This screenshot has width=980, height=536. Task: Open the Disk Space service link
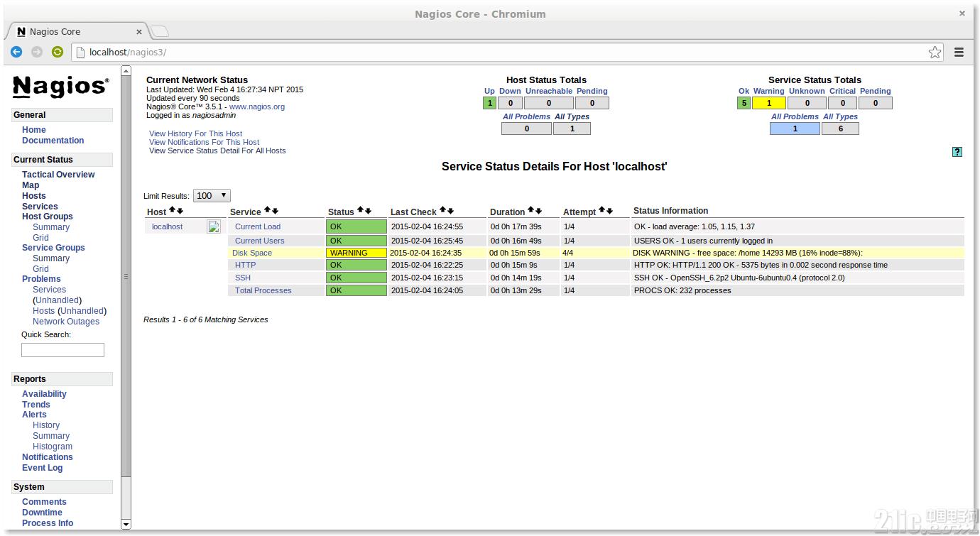(252, 253)
